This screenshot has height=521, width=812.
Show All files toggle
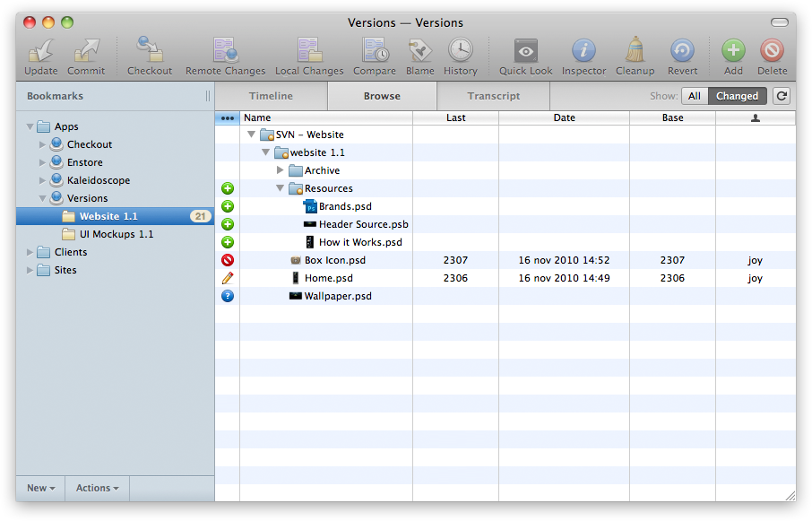point(695,96)
